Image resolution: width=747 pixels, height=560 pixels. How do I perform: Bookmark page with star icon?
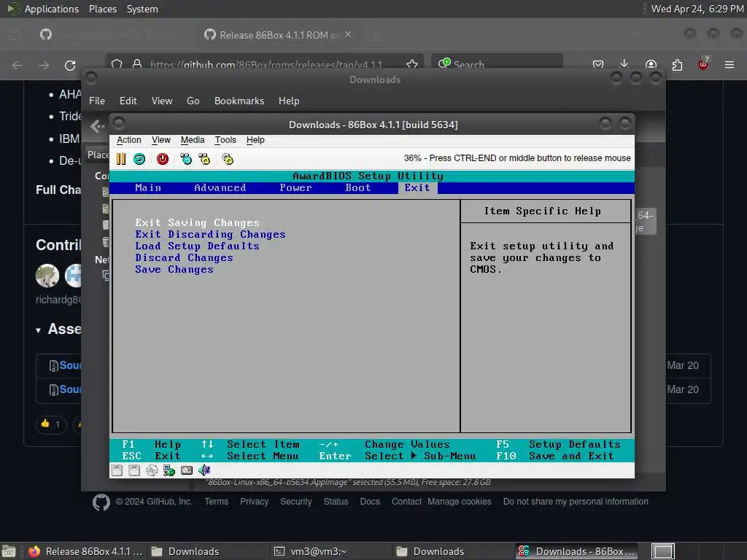click(x=412, y=65)
